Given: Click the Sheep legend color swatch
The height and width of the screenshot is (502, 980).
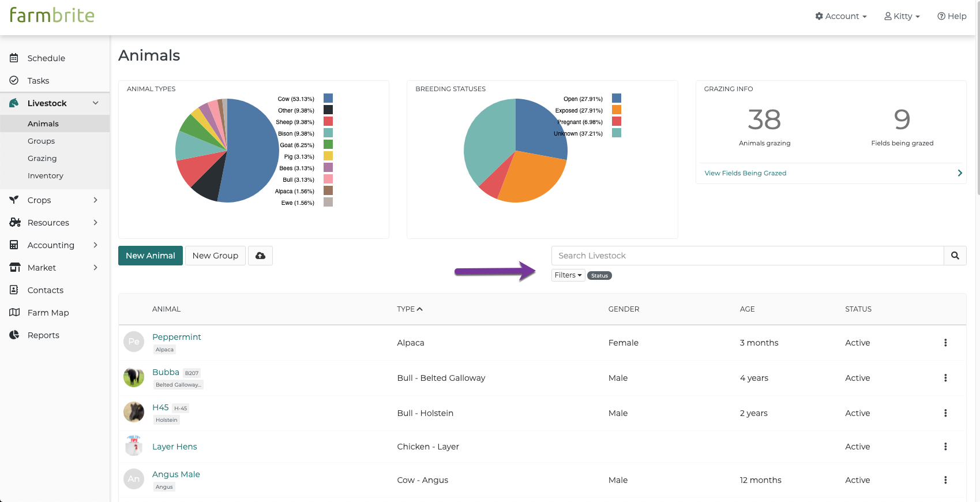Looking at the screenshot, I should click(x=328, y=121).
